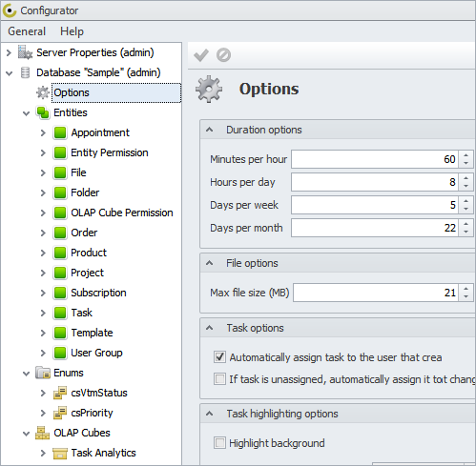Click the Server Properties server icon
Viewport: 476px width, 466px height.
pos(25,52)
